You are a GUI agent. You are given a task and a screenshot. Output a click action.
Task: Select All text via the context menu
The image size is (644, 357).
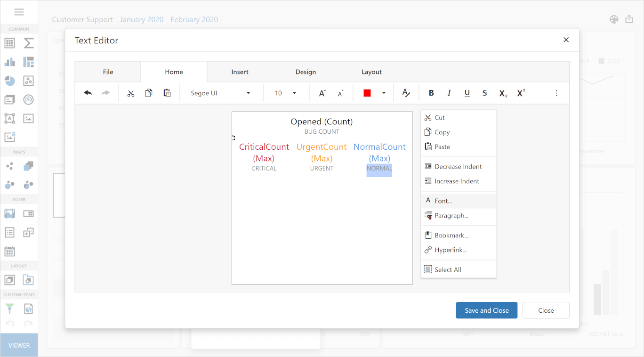448,269
